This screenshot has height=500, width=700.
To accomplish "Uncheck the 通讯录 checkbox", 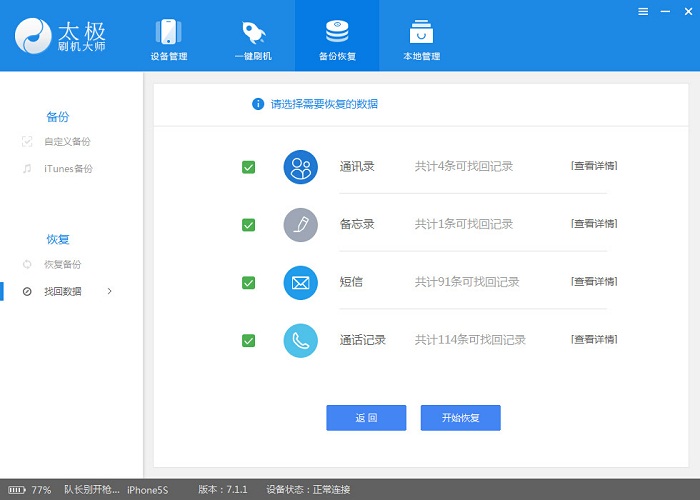I will (x=248, y=167).
